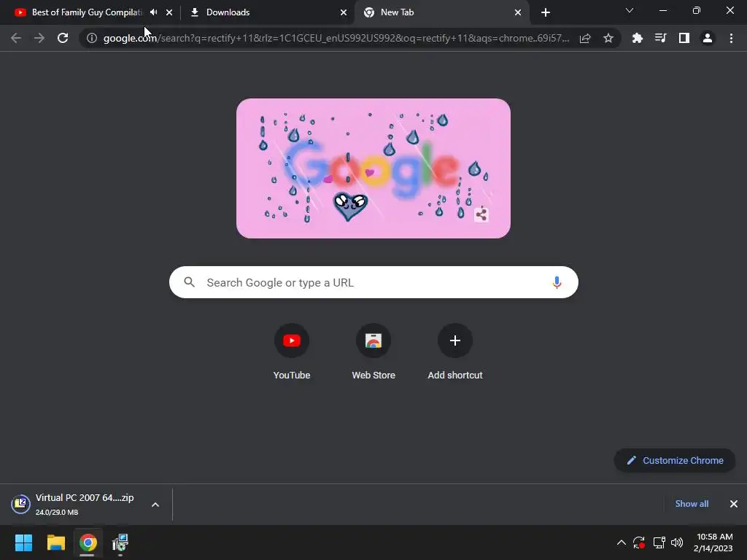
Task: Share this page icon in address bar
Action: click(585, 38)
